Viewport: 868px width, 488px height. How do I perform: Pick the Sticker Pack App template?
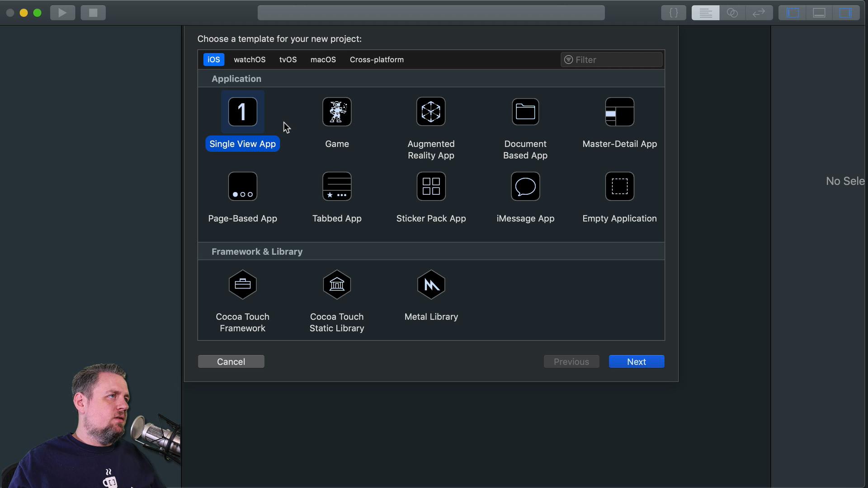click(431, 186)
